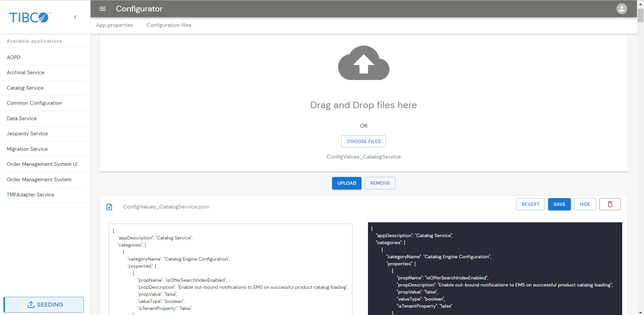Delete the file using the trash icon button

(x=610, y=204)
